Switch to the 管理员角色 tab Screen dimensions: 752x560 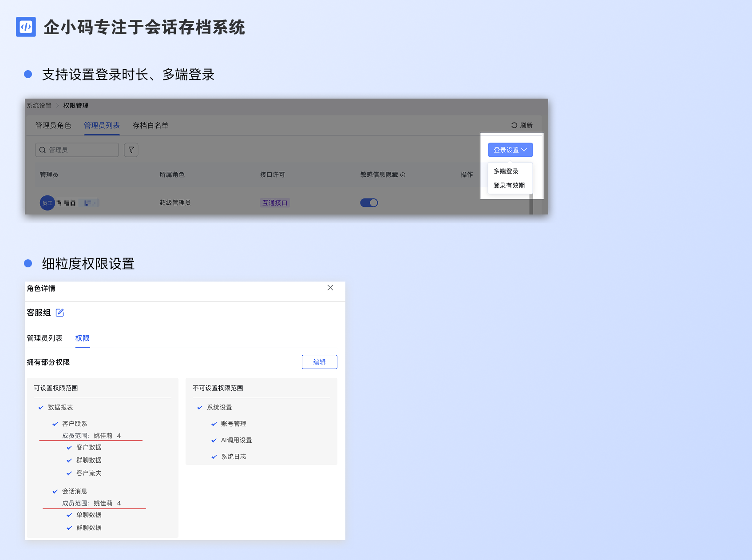point(53,126)
